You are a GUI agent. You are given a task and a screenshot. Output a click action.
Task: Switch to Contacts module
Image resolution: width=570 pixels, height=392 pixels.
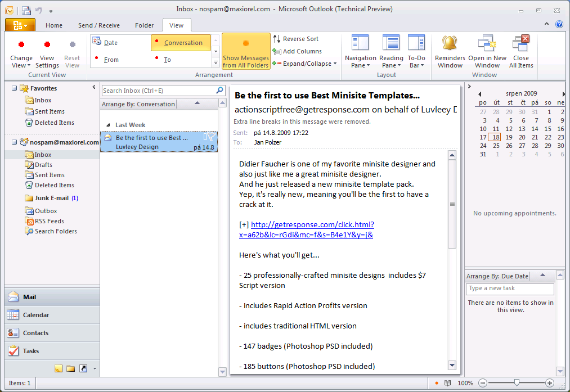52,333
